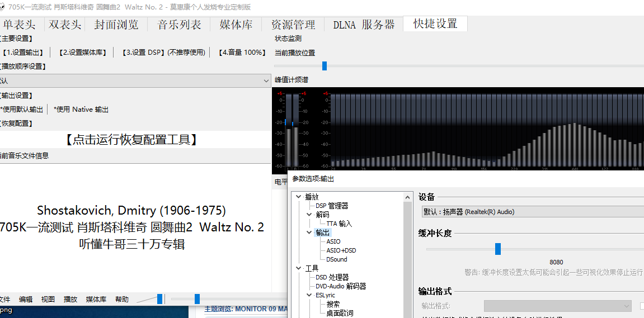The height and width of the screenshot is (318, 644).
Task: Select 桌面歌词 under ESLyric
Action: (x=340, y=313)
